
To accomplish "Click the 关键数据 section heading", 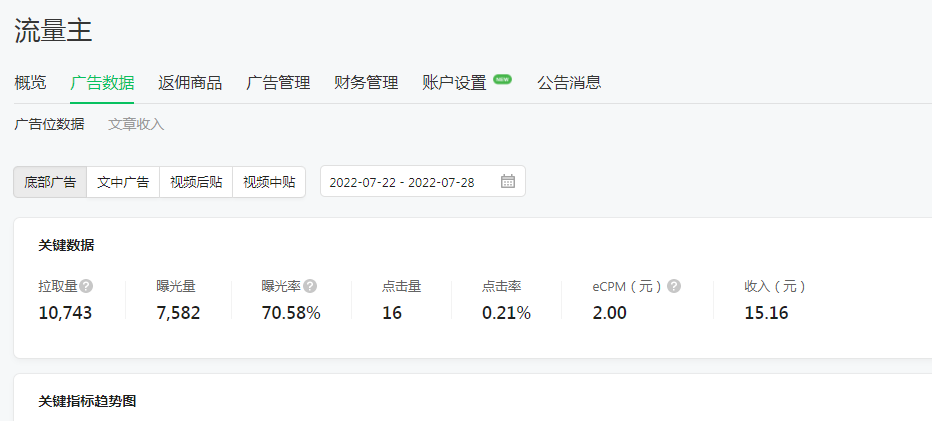I will pyautogui.click(x=66, y=245).
